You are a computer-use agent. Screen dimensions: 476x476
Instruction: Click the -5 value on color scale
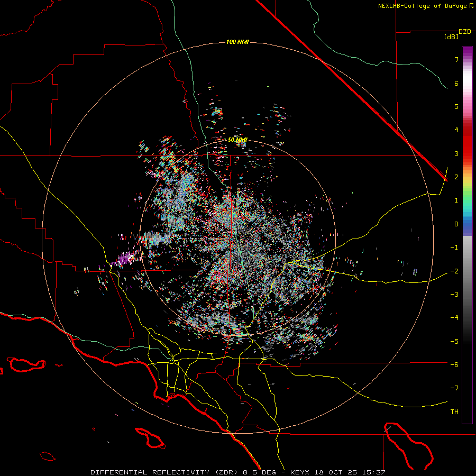(454, 341)
